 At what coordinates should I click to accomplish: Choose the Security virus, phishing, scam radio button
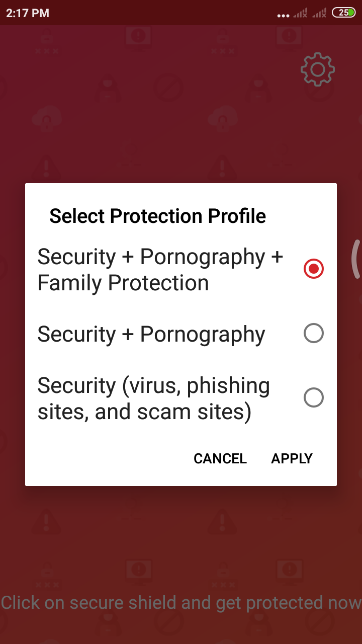[x=314, y=397]
